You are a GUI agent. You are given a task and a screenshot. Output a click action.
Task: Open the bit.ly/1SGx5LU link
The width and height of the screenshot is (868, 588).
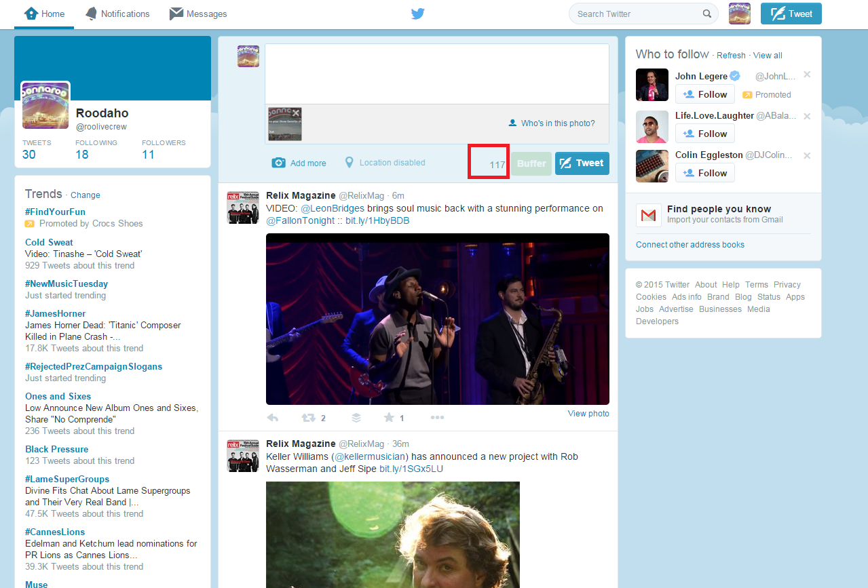click(411, 469)
